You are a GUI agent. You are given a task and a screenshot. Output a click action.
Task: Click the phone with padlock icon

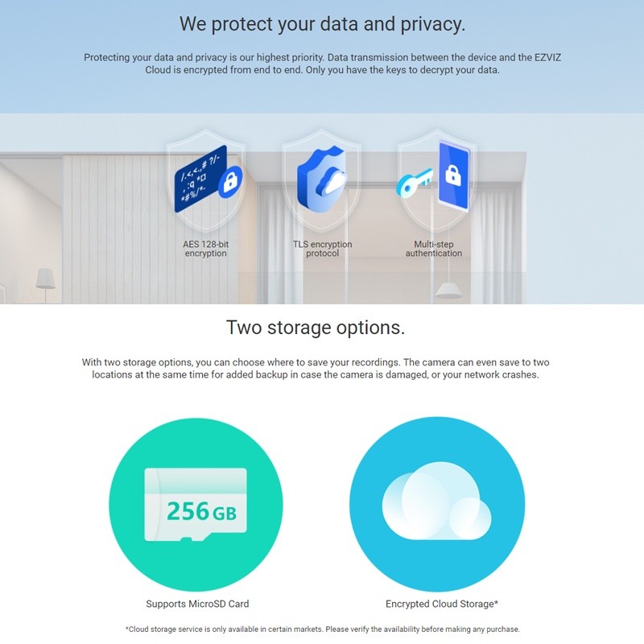pos(453,175)
